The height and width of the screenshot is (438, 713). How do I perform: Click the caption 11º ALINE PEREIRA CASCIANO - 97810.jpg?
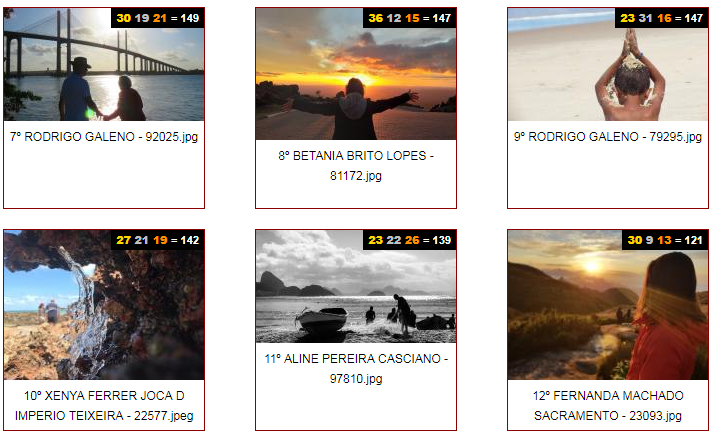click(356, 368)
